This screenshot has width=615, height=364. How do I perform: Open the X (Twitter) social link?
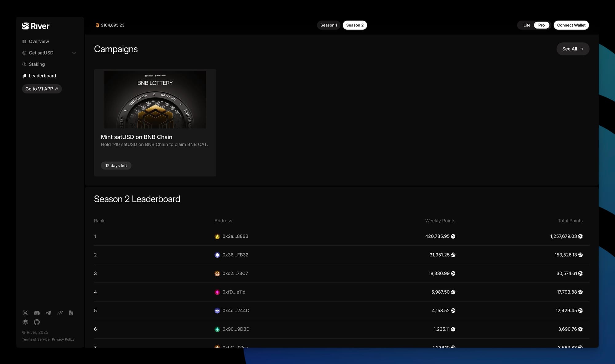click(x=25, y=313)
